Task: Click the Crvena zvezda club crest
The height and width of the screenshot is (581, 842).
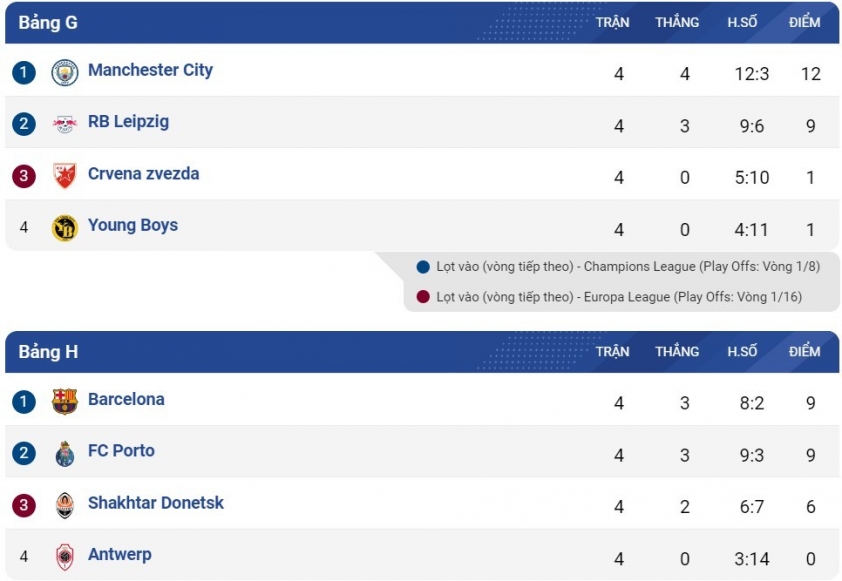Action: 64,176
